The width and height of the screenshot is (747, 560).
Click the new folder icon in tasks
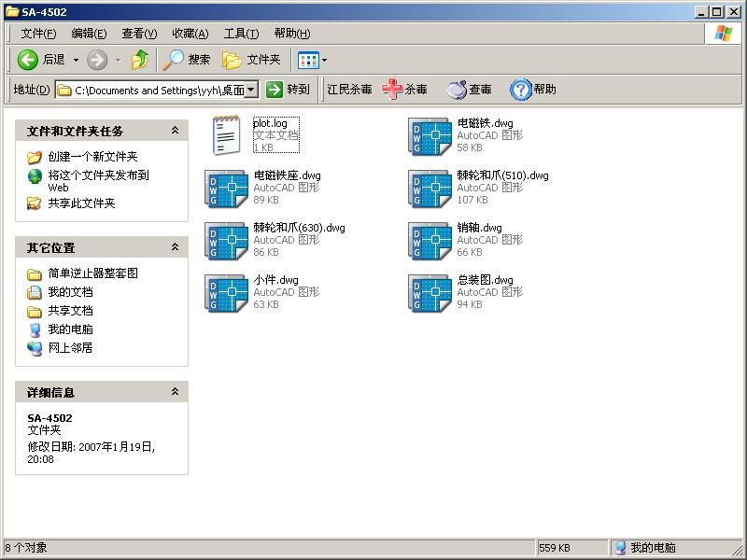coord(35,157)
